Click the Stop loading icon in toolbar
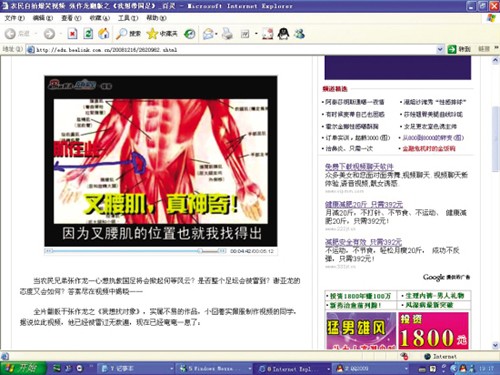Screen dimensions: 500x375 click(x=72, y=34)
